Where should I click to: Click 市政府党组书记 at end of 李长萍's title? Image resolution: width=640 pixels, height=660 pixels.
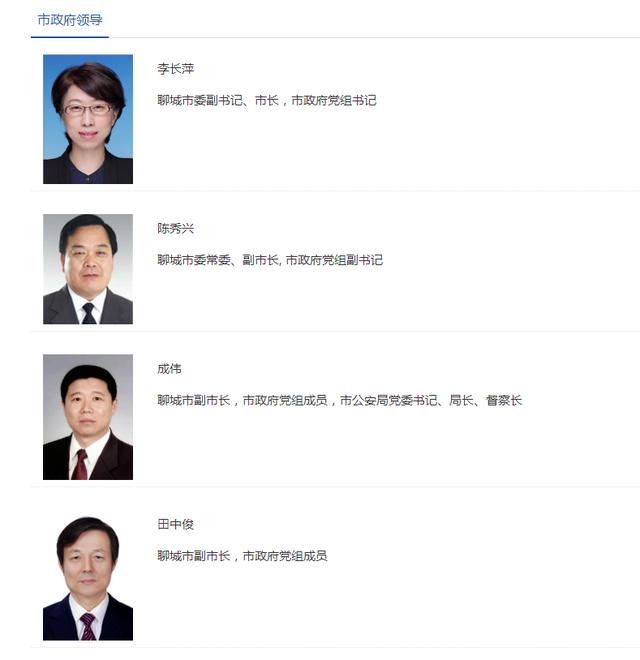(334, 101)
